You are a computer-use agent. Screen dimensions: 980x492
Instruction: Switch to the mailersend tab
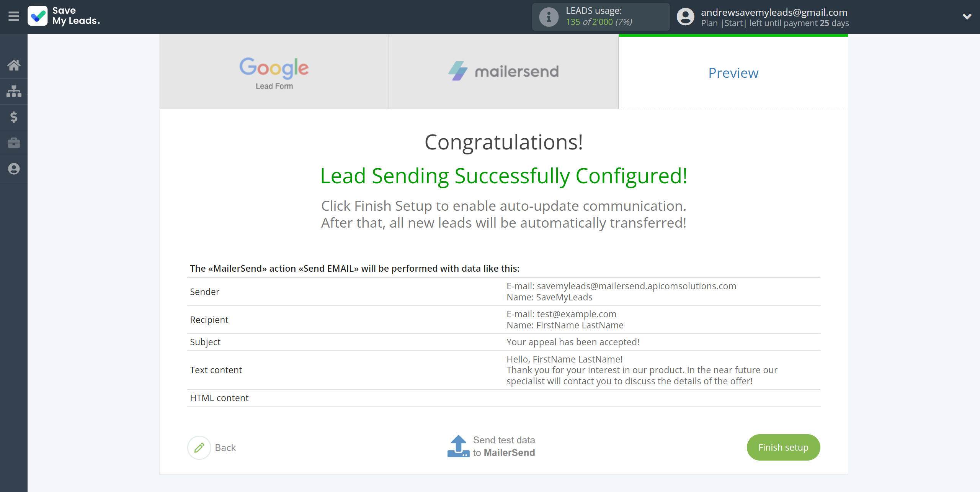click(504, 72)
